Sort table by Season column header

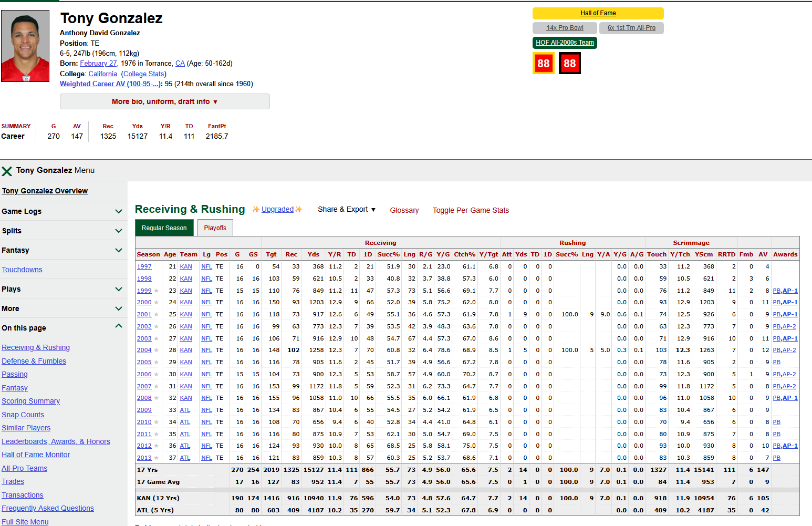pos(148,254)
